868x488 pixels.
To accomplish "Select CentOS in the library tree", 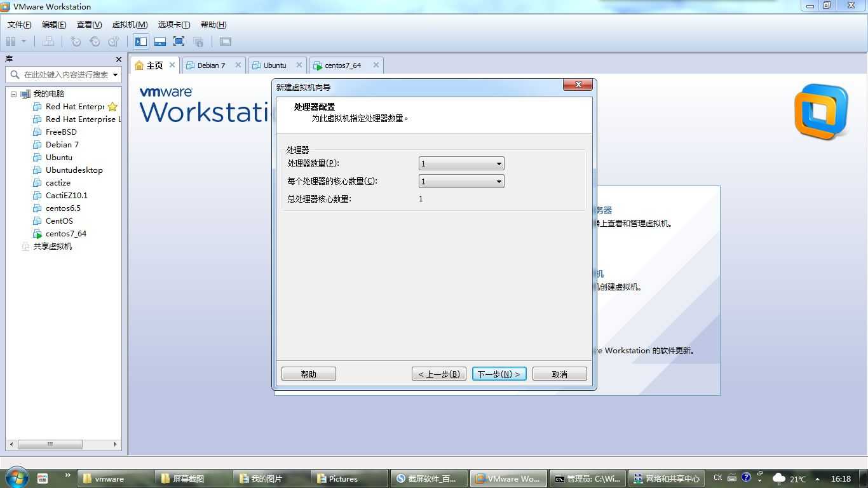I will tap(53, 221).
